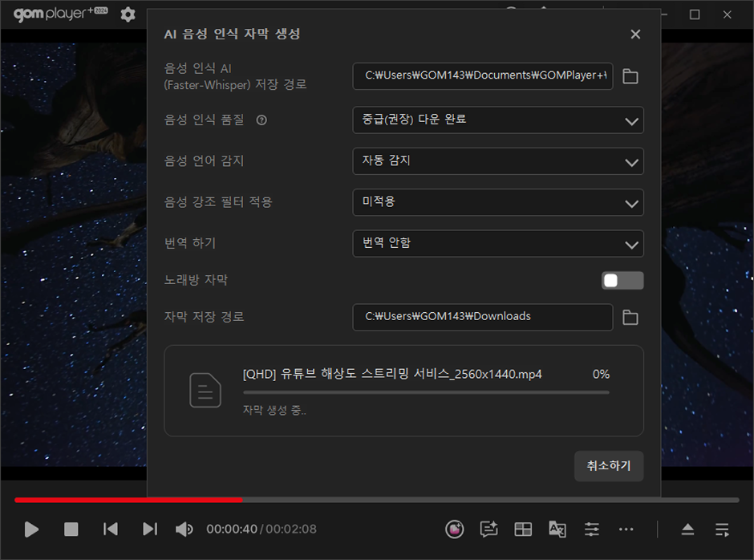Open the AI subtitle generation icon

click(488, 530)
